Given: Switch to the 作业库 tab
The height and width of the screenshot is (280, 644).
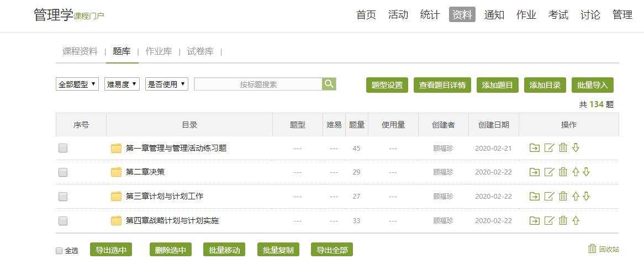Looking at the screenshot, I should [x=159, y=51].
